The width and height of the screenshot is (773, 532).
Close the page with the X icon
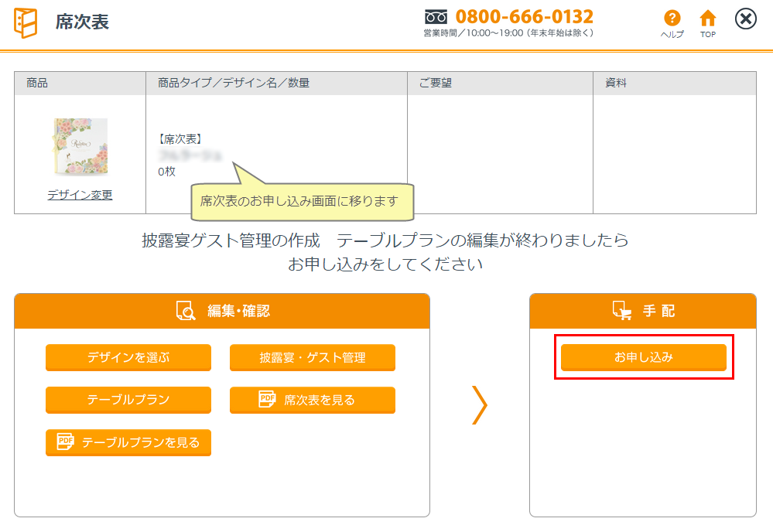[x=745, y=19]
